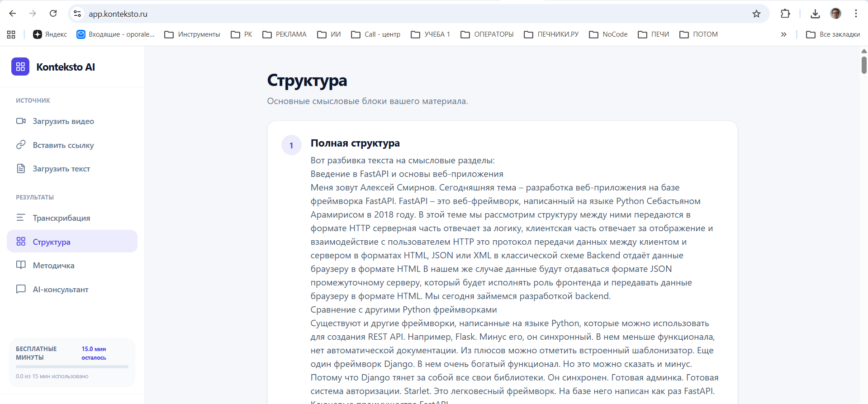Click the 15.0 мин осталось label

tap(94, 353)
